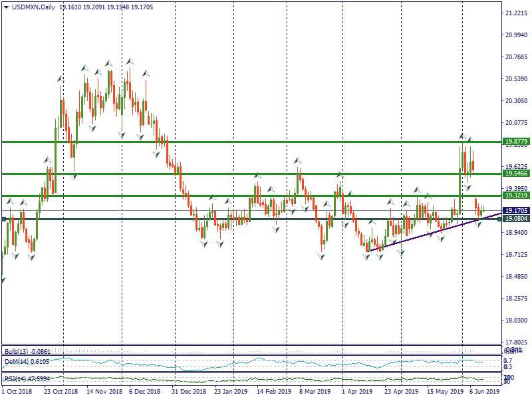Screen dimensions: 532x399
Task: Click the 1 Apr 2019 date marker
Action: [356, 392]
